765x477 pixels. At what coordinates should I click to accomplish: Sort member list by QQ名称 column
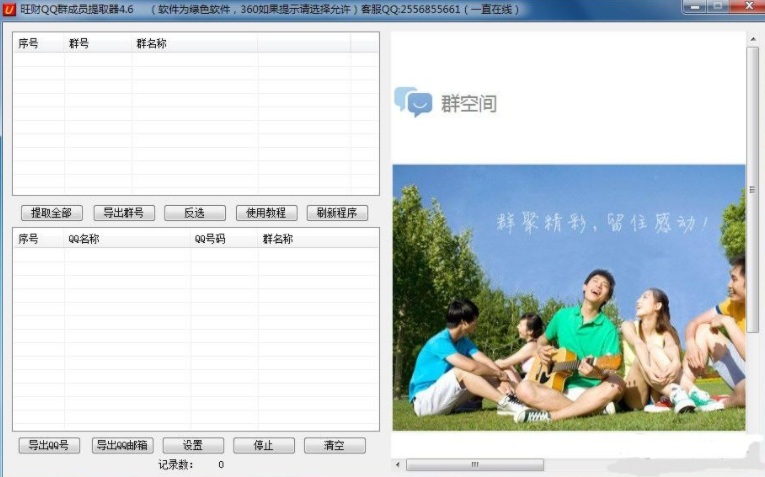click(127, 239)
